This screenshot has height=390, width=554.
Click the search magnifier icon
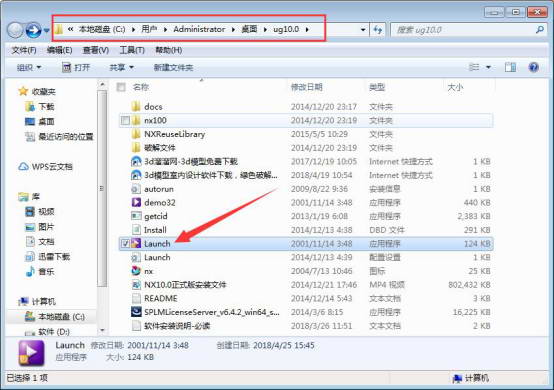540,30
